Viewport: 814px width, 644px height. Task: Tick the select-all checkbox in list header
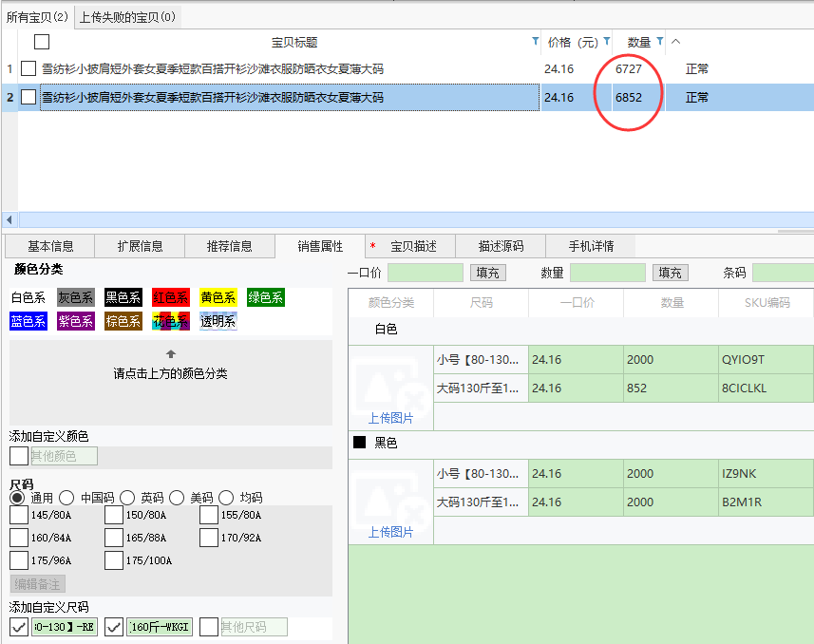pyautogui.click(x=42, y=42)
